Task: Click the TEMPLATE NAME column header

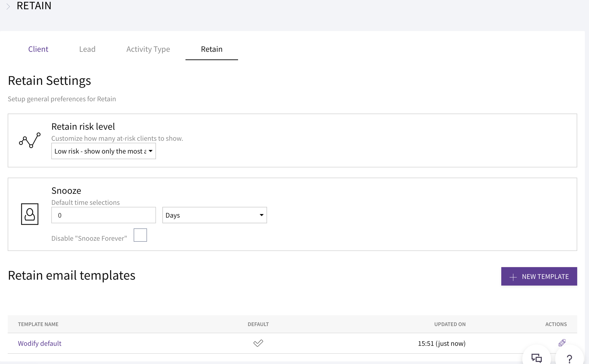Action: click(x=38, y=324)
